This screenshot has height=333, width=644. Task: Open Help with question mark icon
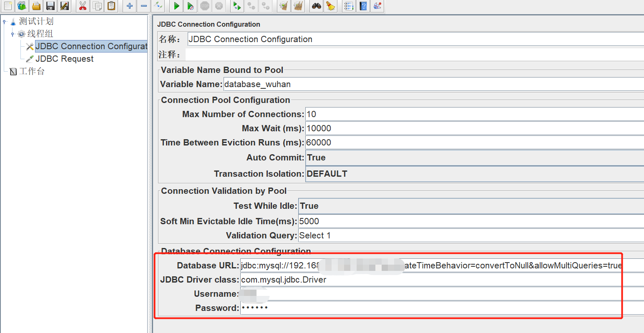point(363,6)
